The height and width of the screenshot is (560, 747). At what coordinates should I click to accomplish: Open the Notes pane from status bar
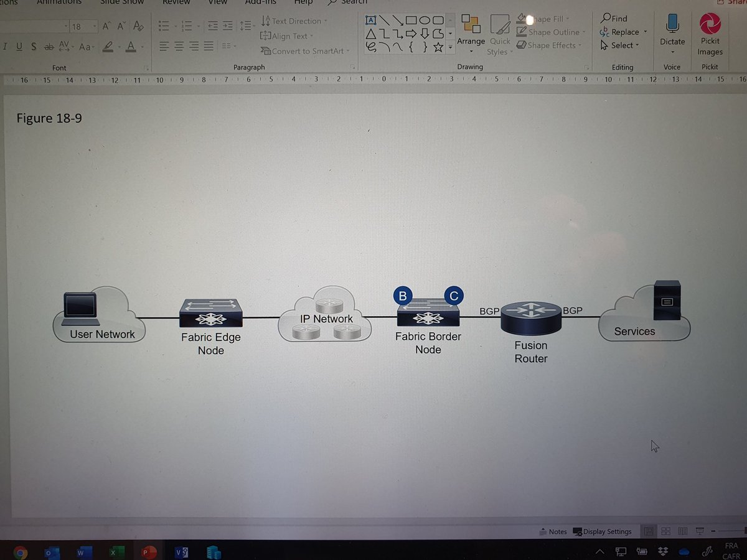point(553,531)
